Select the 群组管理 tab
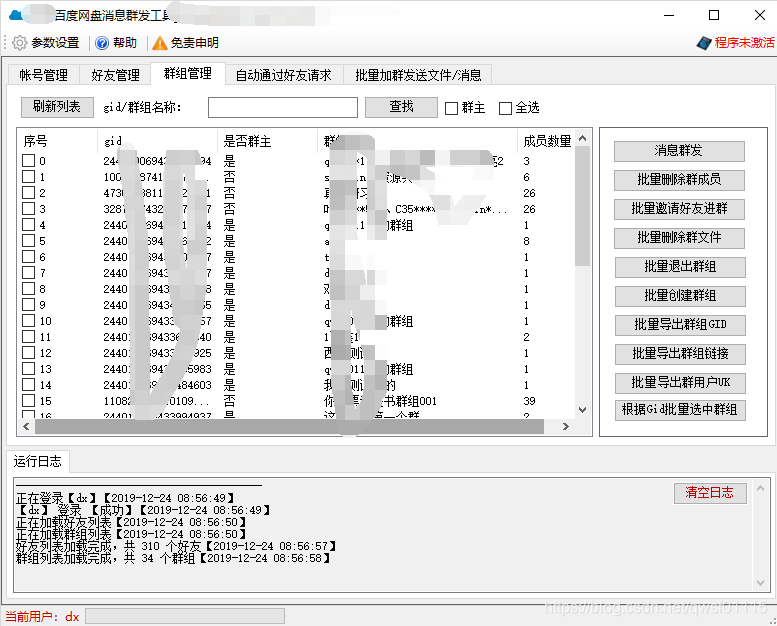 (188, 73)
